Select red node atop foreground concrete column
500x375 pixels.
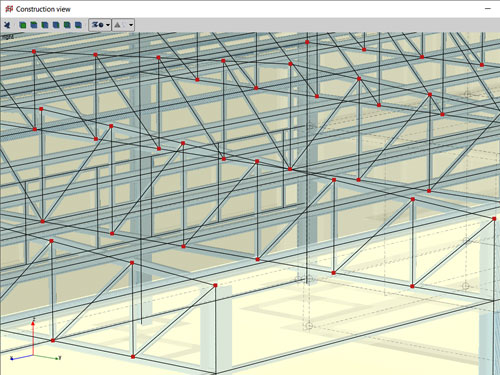215,285
